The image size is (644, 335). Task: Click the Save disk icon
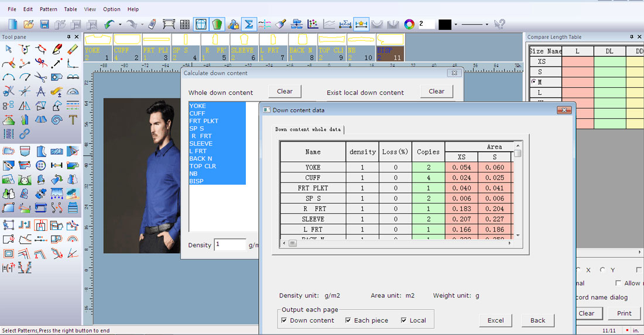pyautogui.click(x=44, y=24)
